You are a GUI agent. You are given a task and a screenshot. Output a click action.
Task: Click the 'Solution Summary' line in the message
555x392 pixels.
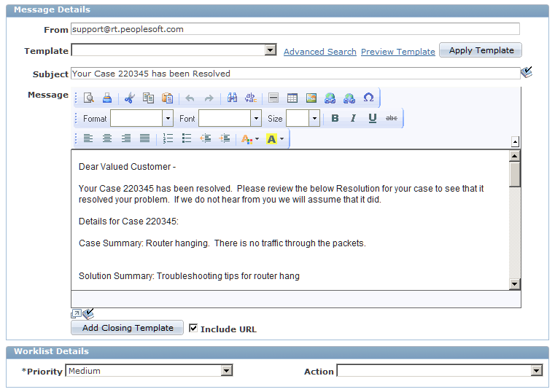coord(189,275)
